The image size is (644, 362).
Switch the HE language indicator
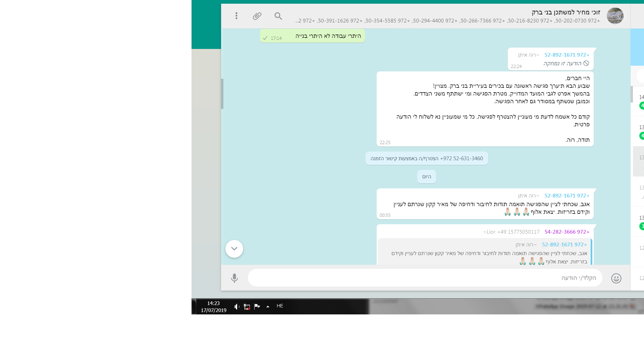[280, 306]
